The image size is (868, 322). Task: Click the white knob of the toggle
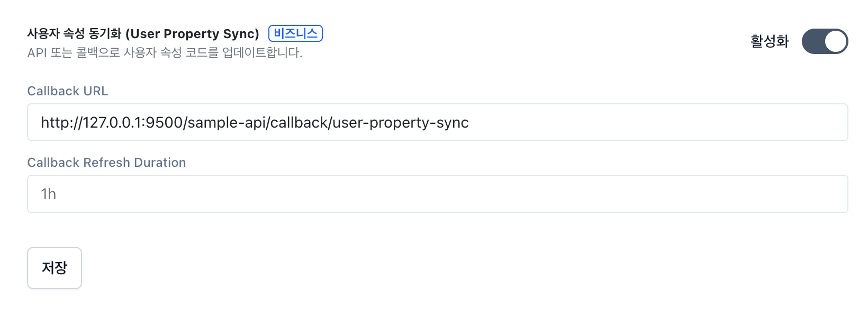[x=836, y=41]
